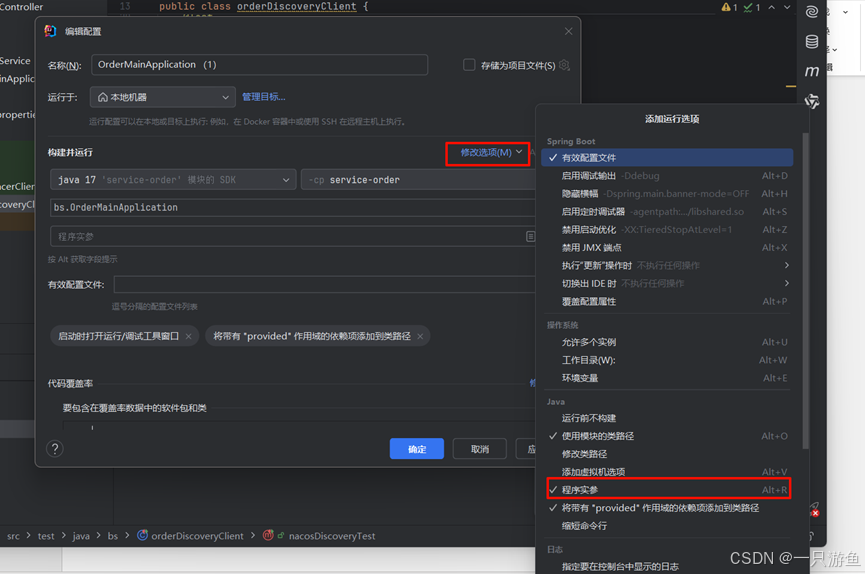Screen dimensions: 865x574
Task: Enable 启用调试输出 option
Action: [667, 176]
